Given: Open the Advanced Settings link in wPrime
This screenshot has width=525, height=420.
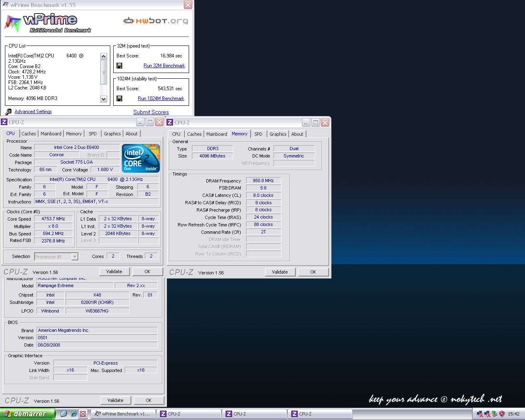Looking at the screenshot, I should tap(33, 112).
